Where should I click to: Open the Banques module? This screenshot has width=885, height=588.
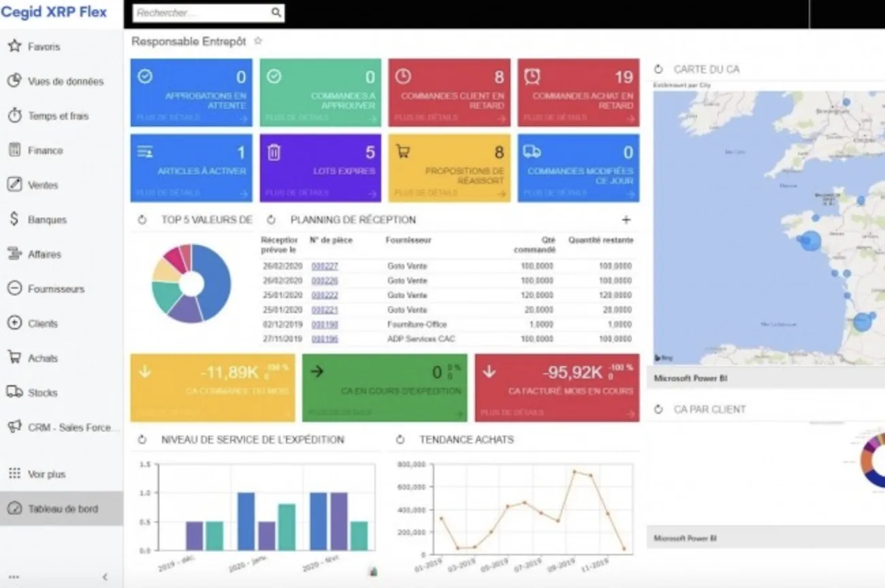click(x=46, y=219)
